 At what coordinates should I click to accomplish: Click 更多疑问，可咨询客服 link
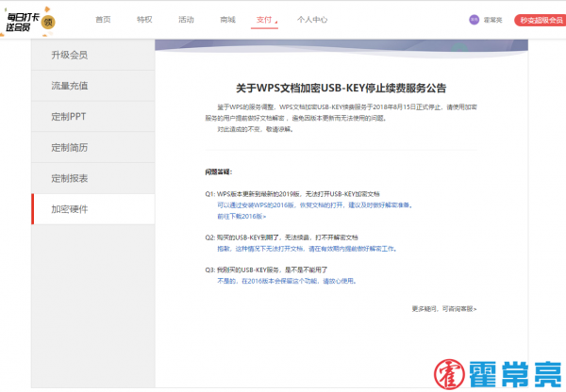(x=444, y=309)
